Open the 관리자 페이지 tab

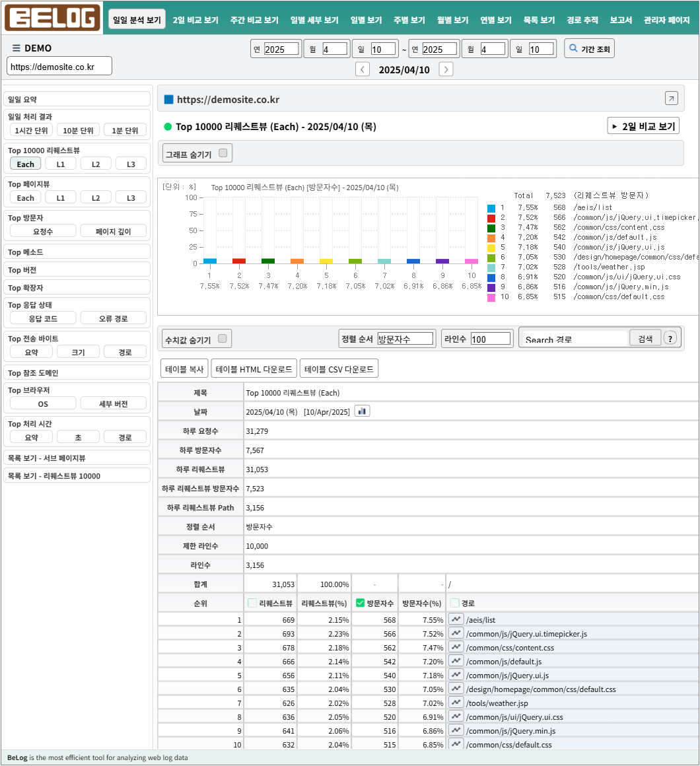click(x=666, y=20)
